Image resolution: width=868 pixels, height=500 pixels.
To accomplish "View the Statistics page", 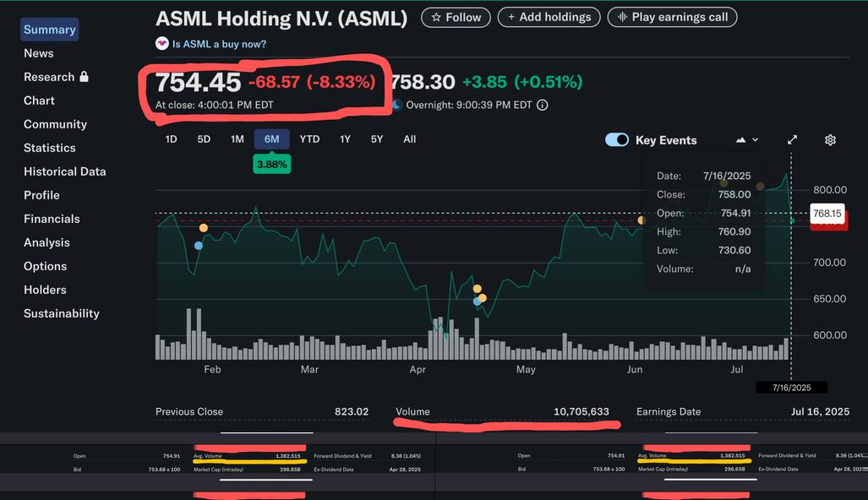I will pyautogui.click(x=50, y=148).
